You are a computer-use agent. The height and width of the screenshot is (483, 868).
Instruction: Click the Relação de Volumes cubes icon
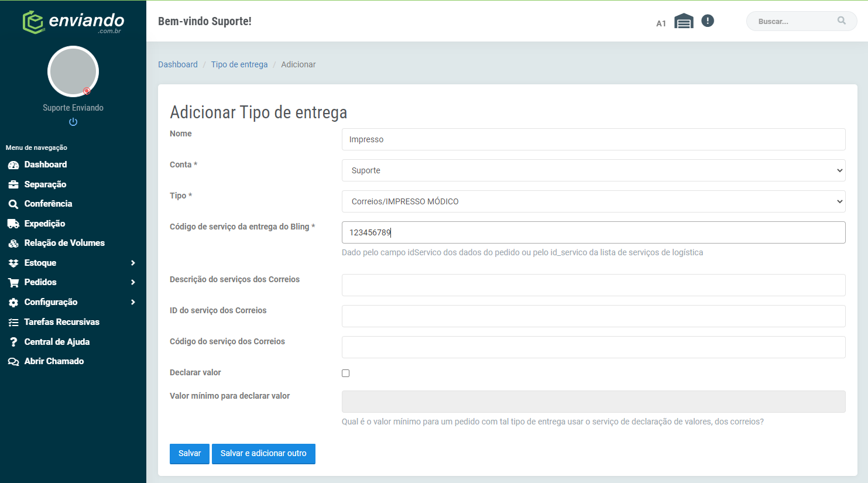click(13, 244)
